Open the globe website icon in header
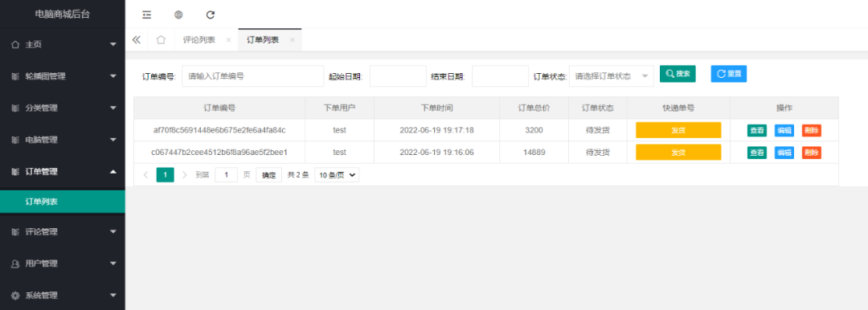The image size is (868, 310). [x=178, y=15]
